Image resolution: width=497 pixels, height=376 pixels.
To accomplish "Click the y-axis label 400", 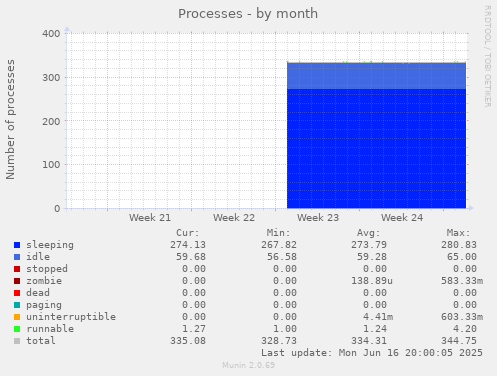I will point(51,34).
